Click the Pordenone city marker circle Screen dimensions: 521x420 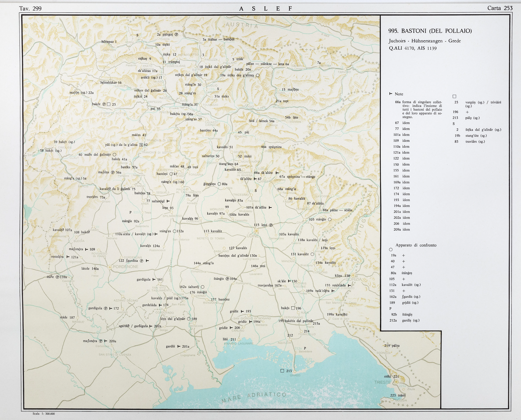[x=110, y=267]
